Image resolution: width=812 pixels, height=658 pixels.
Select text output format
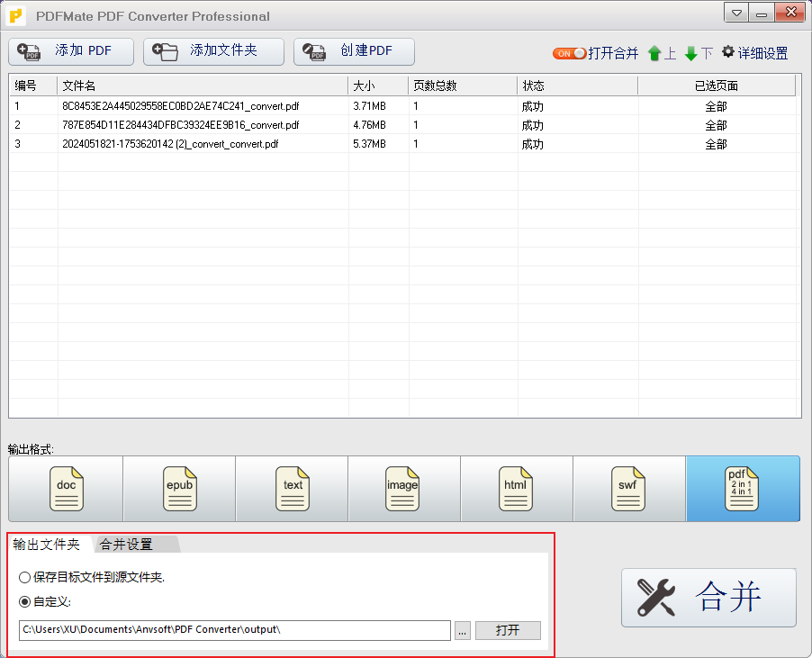292,489
